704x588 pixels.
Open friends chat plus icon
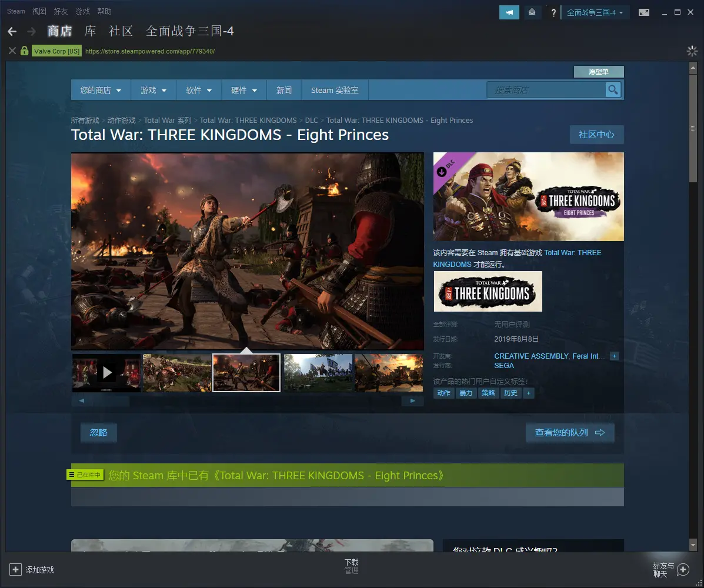coord(683,570)
